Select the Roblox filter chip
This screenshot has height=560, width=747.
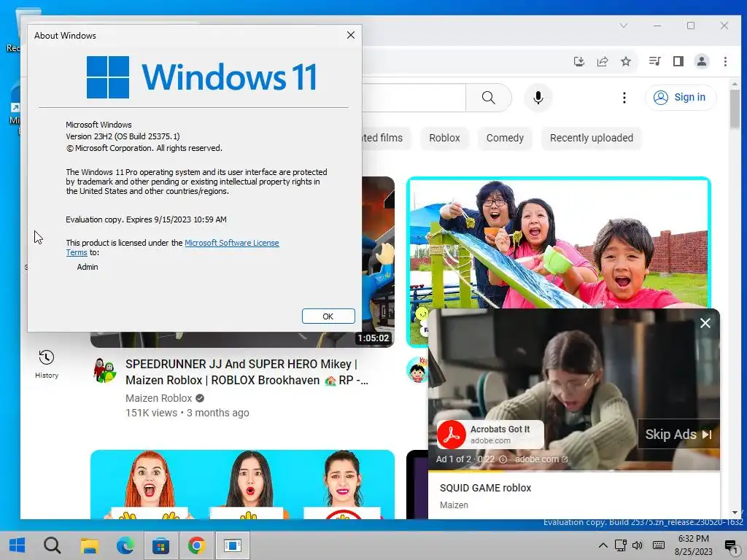click(444, 138)
